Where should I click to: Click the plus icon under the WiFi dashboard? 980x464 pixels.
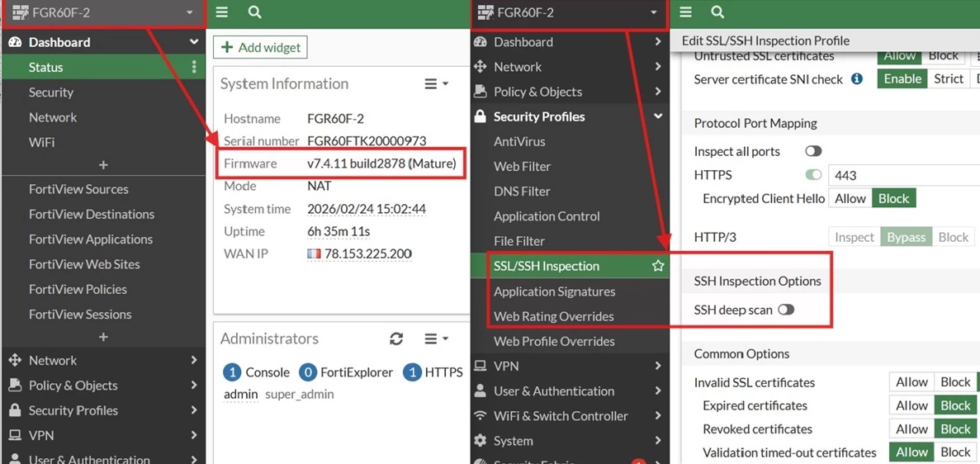click(103, 165)
